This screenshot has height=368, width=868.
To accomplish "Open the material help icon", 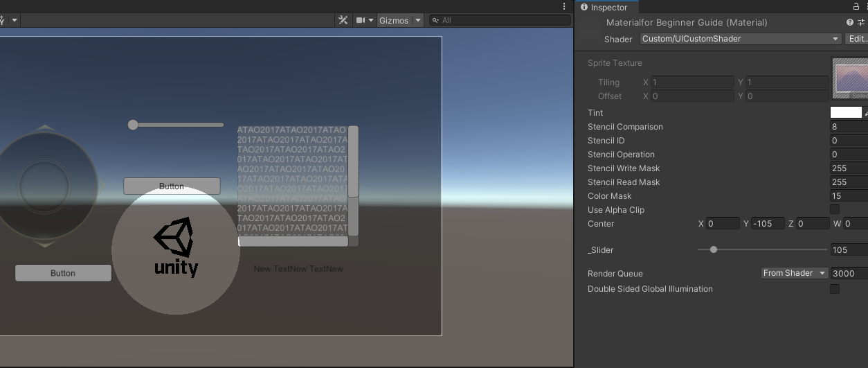I will (x=850, y=22).
